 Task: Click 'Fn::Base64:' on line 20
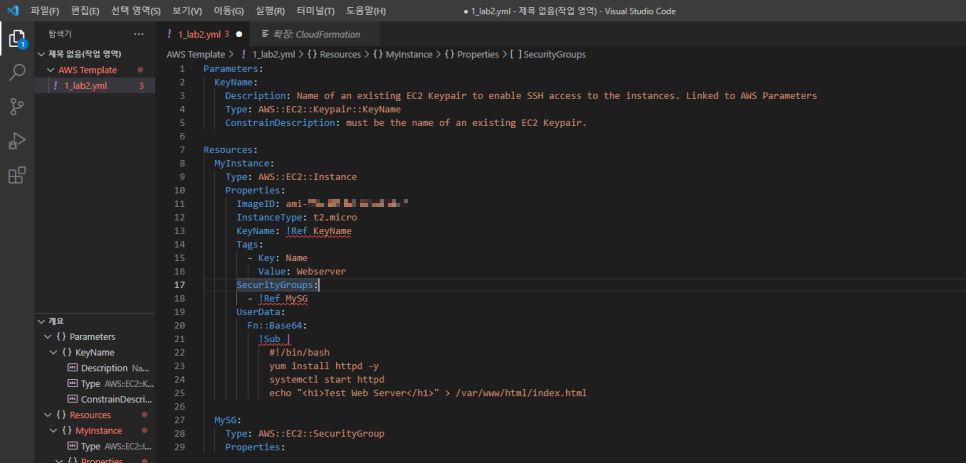[x=277, y=326]
